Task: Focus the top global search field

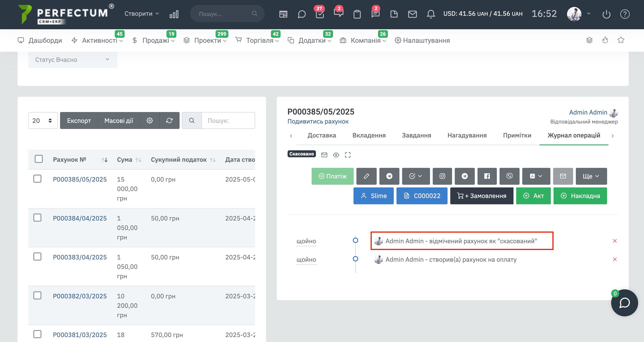Action: [x=227, y=13]
